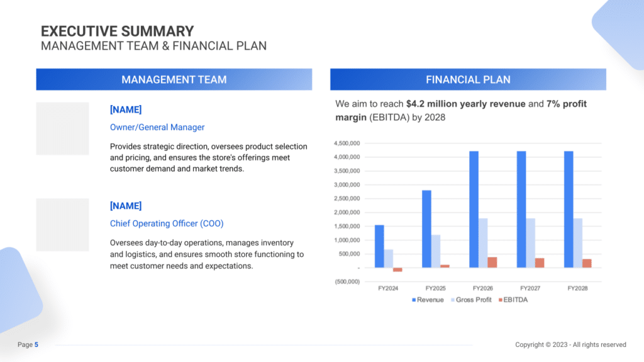Click the [NAME] above Owner/General Manager
This screenshot has height=362, width=644.
tap(126, 109)
